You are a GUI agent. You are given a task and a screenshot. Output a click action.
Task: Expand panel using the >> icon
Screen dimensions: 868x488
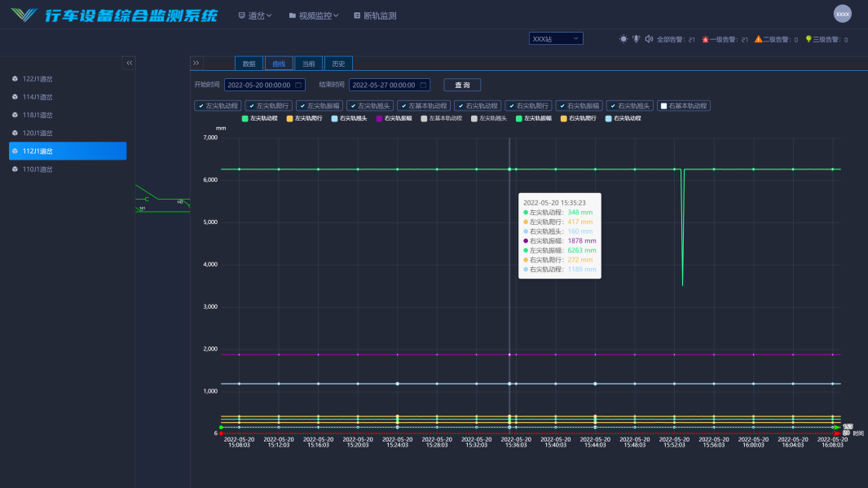[196, 63]
